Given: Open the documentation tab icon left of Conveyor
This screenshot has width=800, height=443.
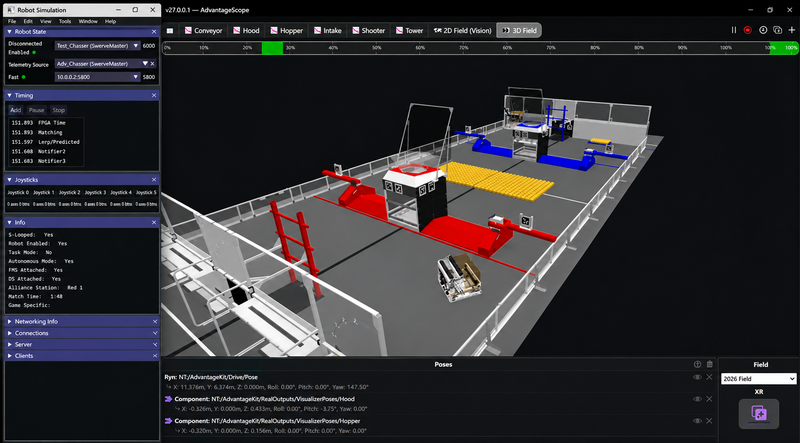Looking at the screenshot, I should [x=170, y=31].
